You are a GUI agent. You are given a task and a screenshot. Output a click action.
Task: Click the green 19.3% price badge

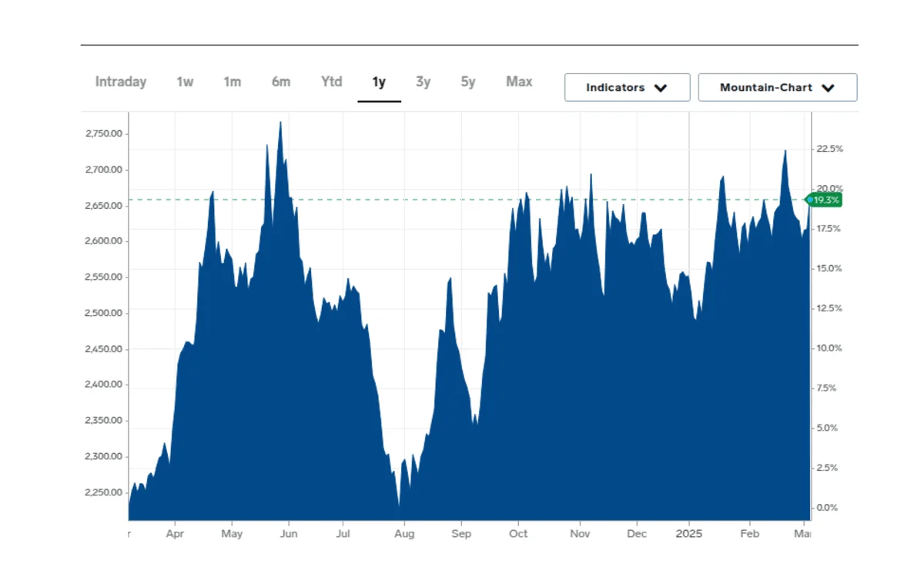click(x=825, y=200)
